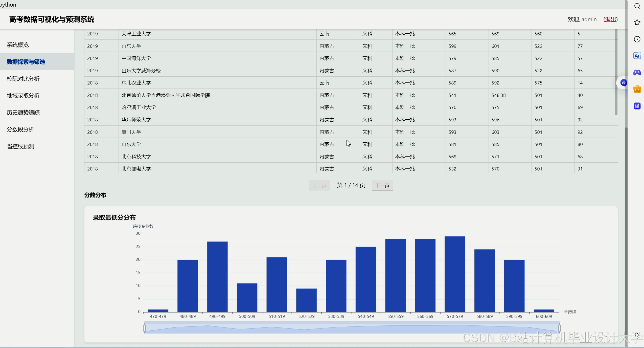This screenshot has height=348, width=644.
Task: Open the orange toolbox sidebar icon
Action: coord(637,89)
